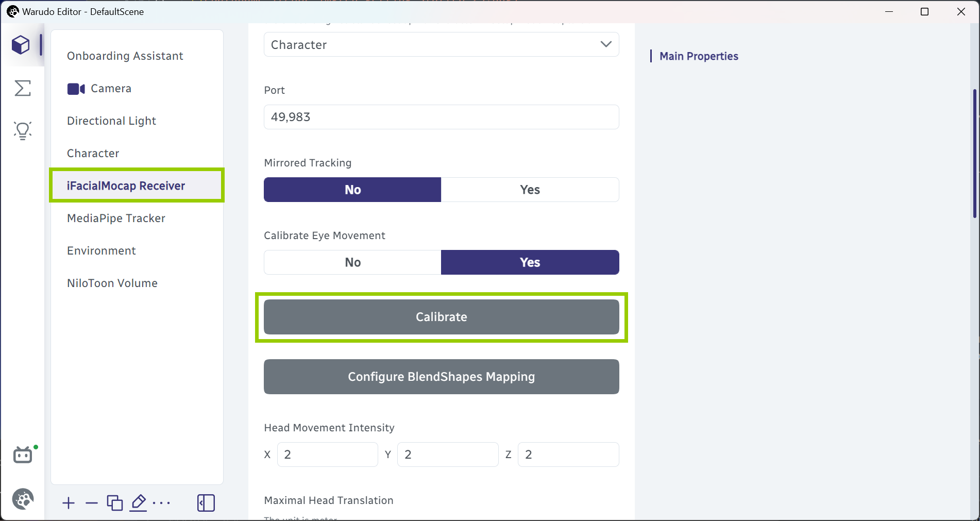
Task: Set Calibrate Eye Movement to No
Action: point(352,262)
